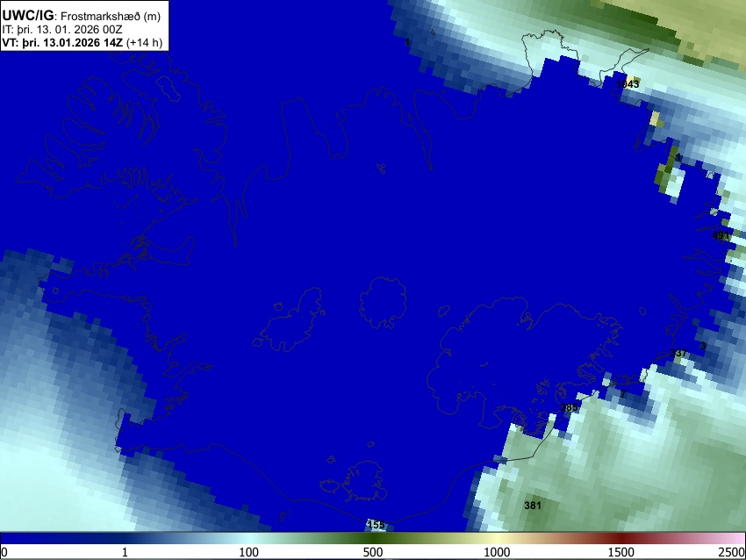Click the legend tick label 1000
The image size is (746, 560).
[497, 552]
